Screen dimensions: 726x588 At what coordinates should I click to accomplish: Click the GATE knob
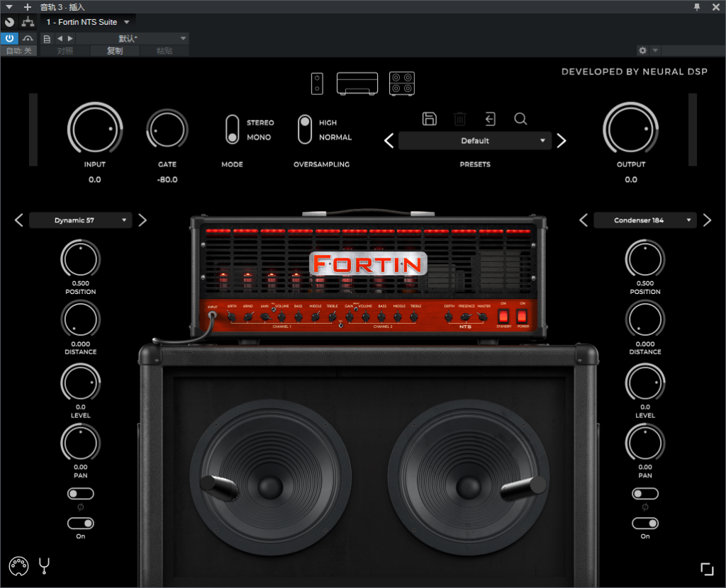coord(167,130)
